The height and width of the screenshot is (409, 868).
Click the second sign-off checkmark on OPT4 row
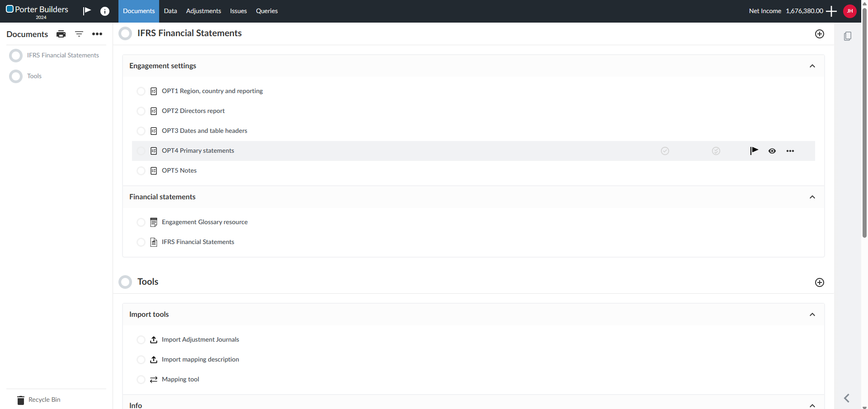tap(716, 151)
